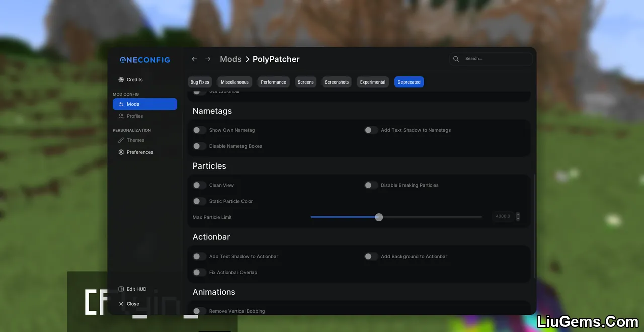This screenshot has width=644, height=332.
Task: Click Mods in the breadcrumb
Action: 231,59
